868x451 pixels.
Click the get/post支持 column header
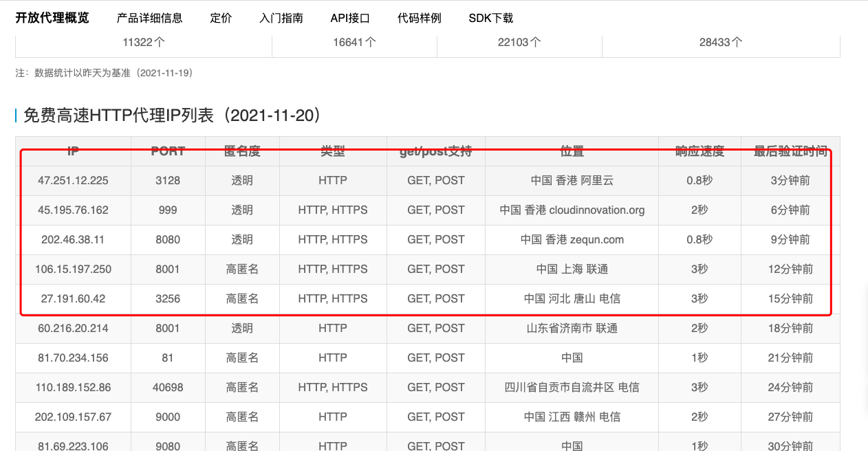point(436,151)
